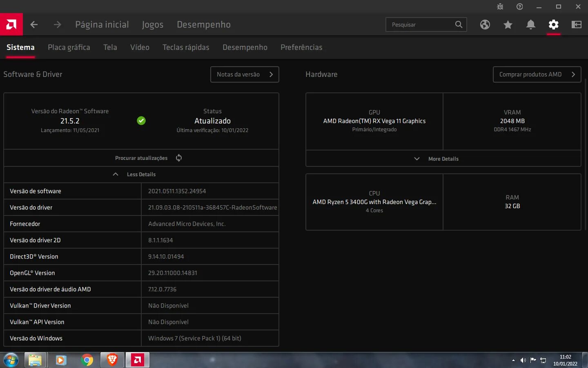Click the VRAM 2048 MB value

[x=512, y=121]
